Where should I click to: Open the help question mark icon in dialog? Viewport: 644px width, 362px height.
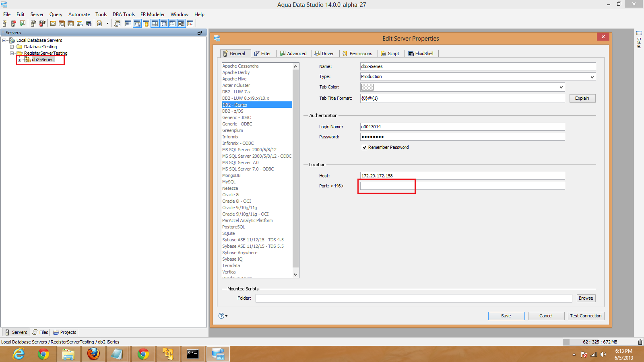(x=221, y=316)
